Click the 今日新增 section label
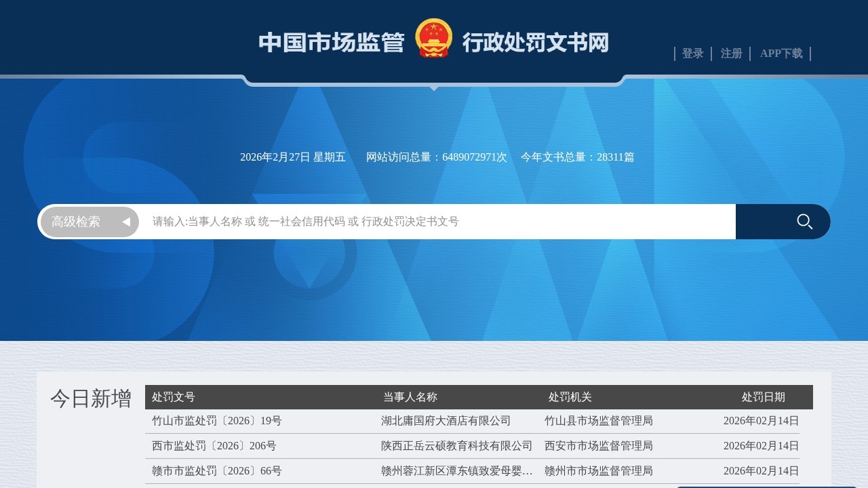 click(92, 400)
